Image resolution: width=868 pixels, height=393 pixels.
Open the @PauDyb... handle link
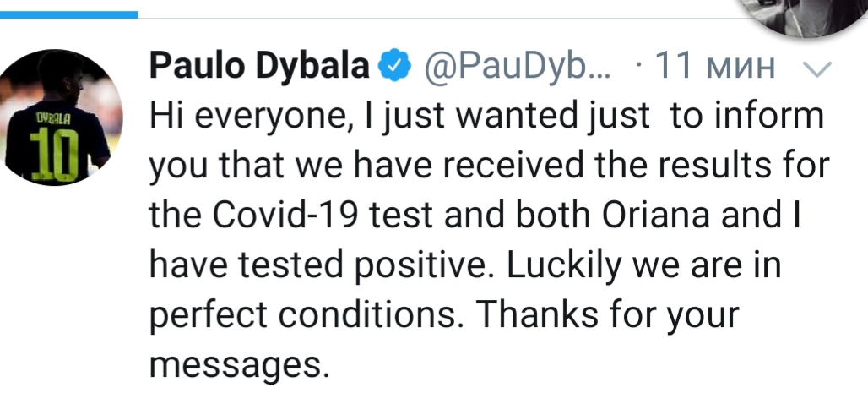[x=513, y=68]
